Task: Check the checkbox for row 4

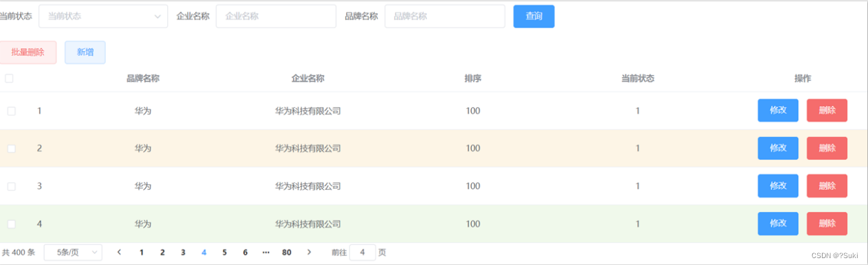Action: coord(12,224)
